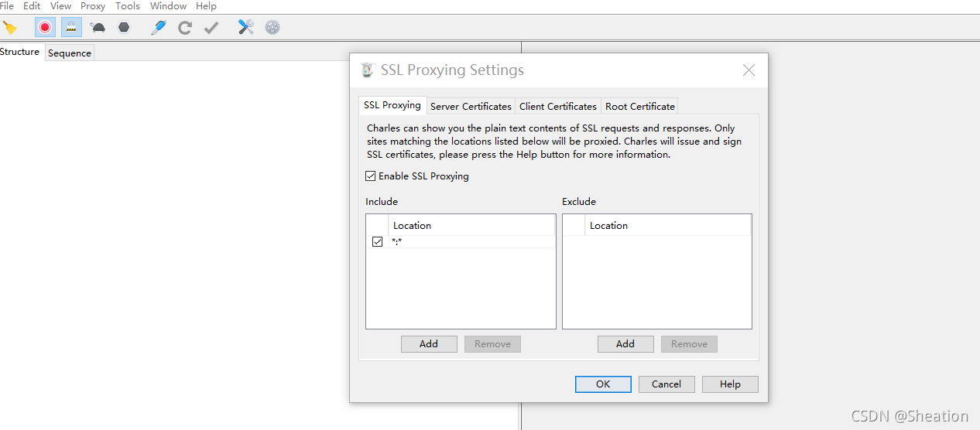The width and height of the screenshot is (980, 430).
Task: Switch to the Sequence tab
Action: [x=70, y=53]
